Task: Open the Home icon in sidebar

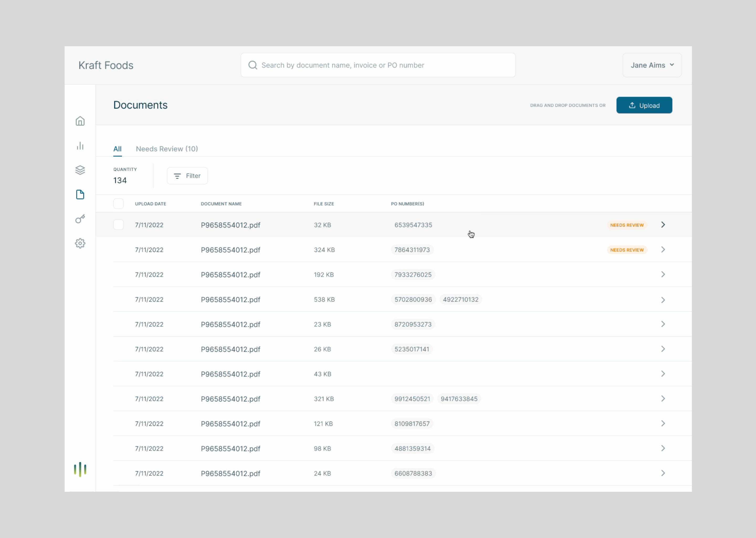Action: coord(80,121)
